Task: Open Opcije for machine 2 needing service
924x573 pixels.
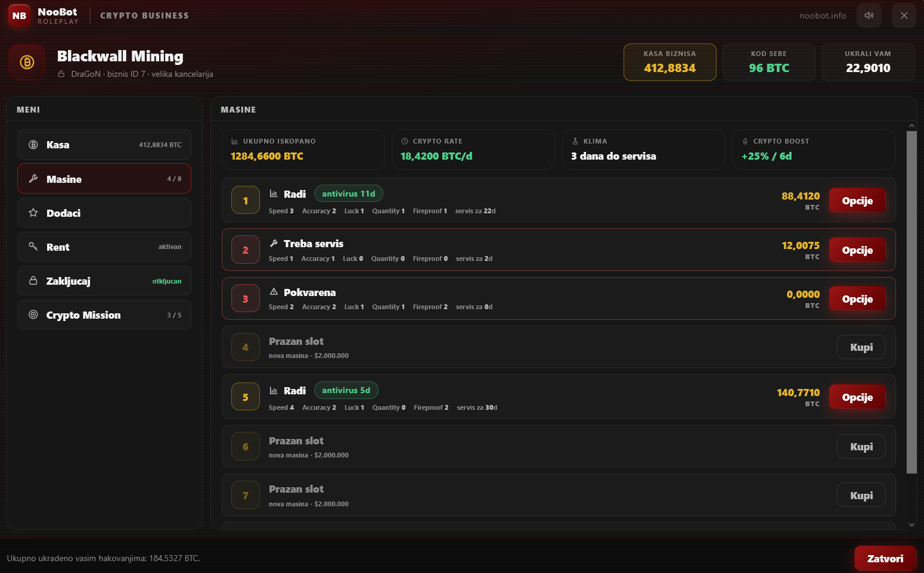Action: pyautogui.click(x=857, y=250)
